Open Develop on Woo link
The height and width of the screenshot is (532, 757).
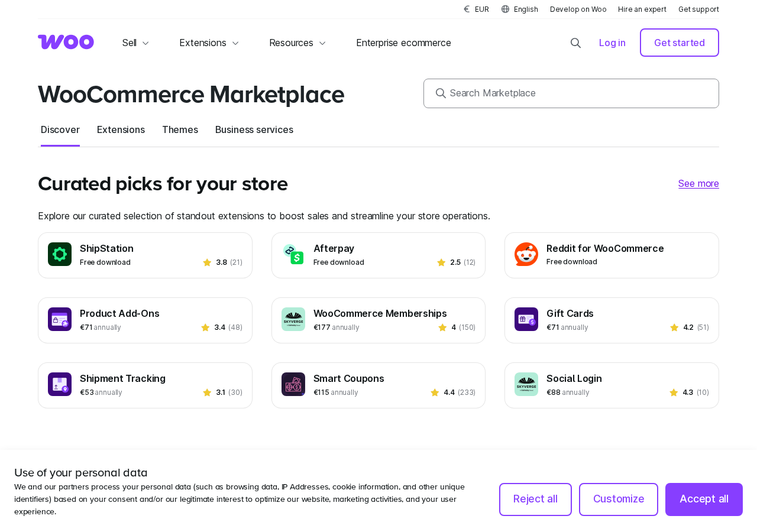pyautogui.click(x=578, y=9)
